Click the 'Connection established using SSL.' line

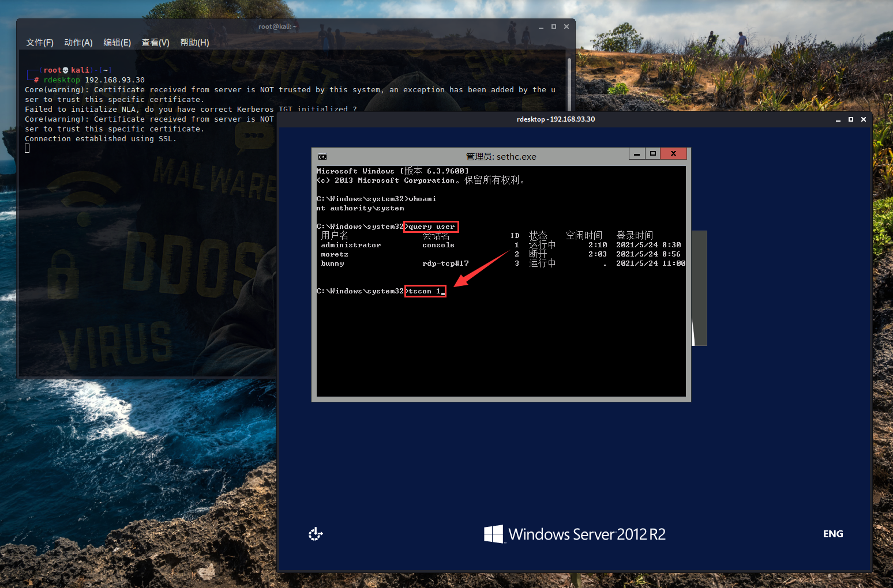coord(101,139)
